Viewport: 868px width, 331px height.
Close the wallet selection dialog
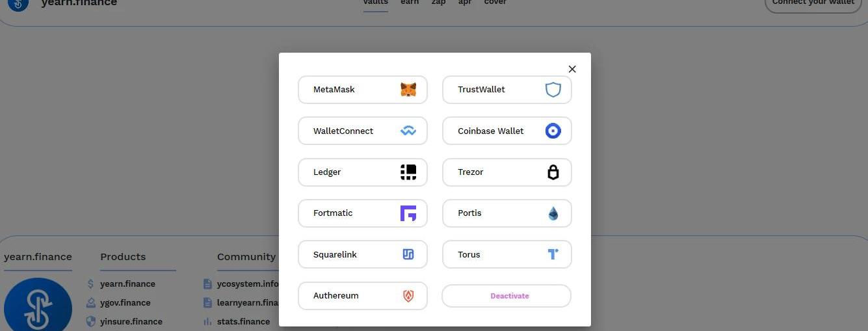(572, 69)
